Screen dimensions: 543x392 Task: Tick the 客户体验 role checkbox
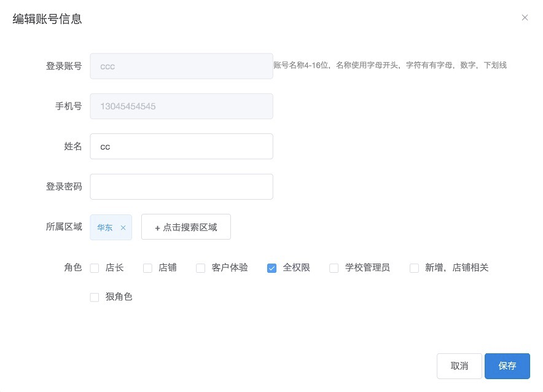coord(200,268)
